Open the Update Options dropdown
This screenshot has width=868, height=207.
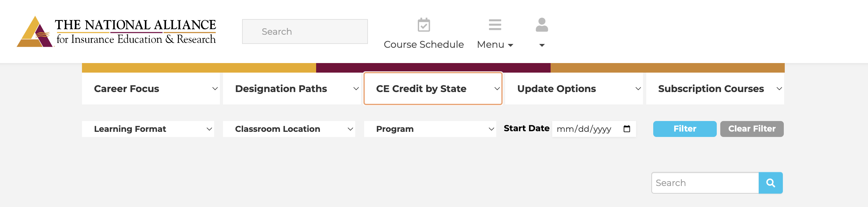574,89
